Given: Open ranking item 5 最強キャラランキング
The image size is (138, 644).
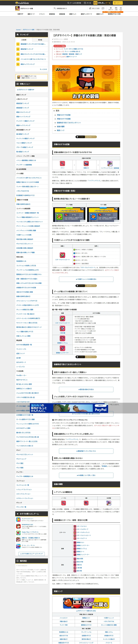Looking at the screenshot, I should pos(32,64).
